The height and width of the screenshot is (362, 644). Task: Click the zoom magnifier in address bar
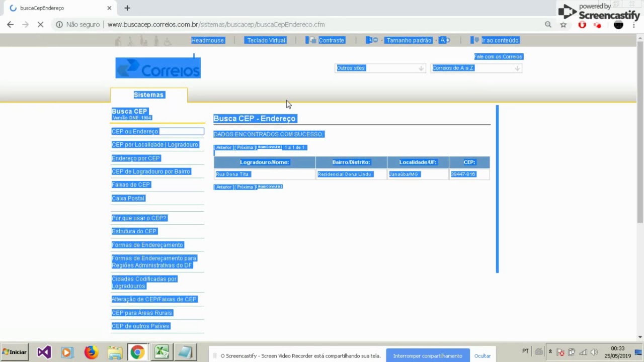(548, 24)
